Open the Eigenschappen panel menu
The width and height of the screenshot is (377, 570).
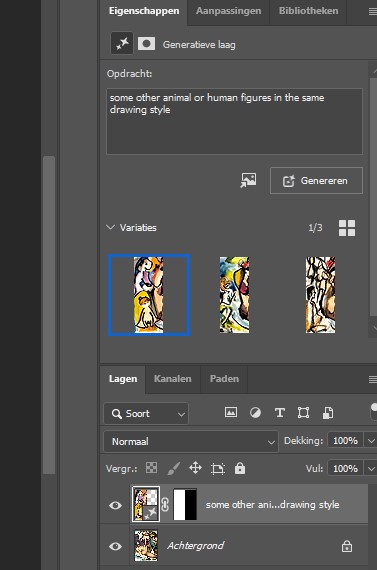coord(373,12)
